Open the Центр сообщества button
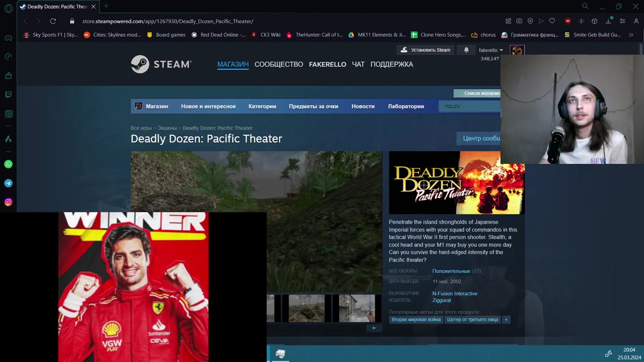Viewport: 644px width, 362px height. coord(478,138)
